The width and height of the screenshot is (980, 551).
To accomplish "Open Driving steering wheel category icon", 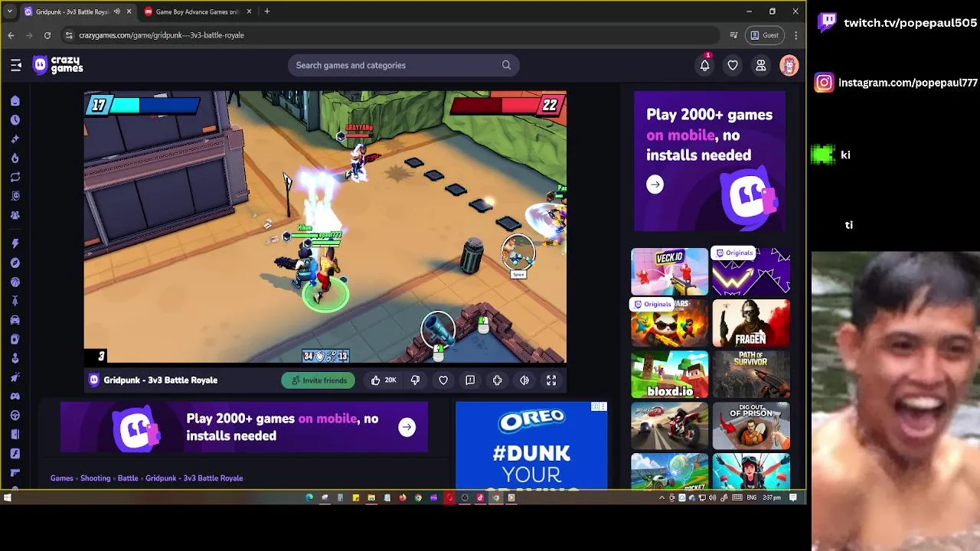I will pos(15,416).
